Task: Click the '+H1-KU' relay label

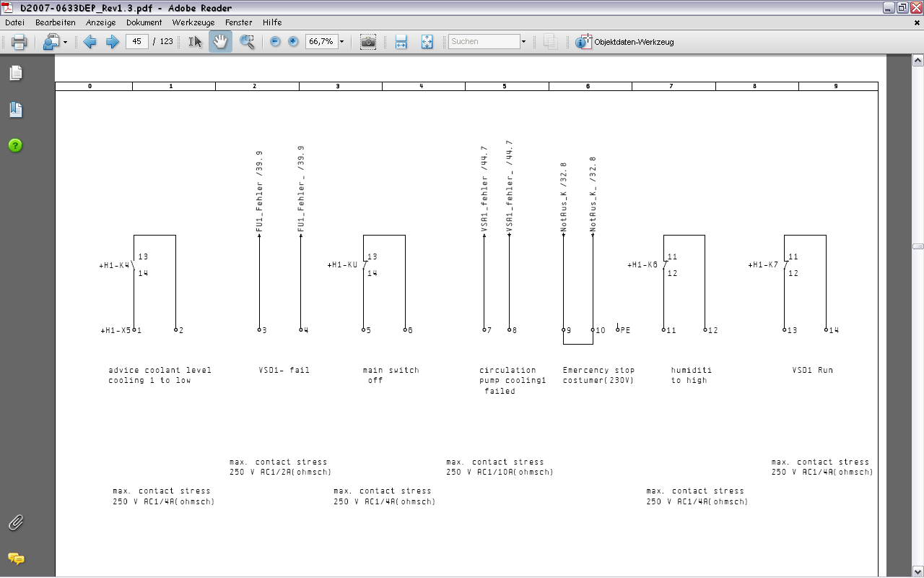Action: point(343,265)
